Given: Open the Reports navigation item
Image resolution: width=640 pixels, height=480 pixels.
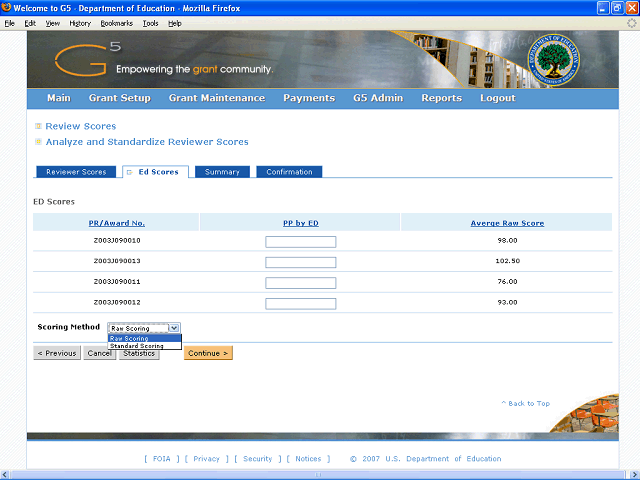Looking at the screenshot, I should tap(442, 98).
